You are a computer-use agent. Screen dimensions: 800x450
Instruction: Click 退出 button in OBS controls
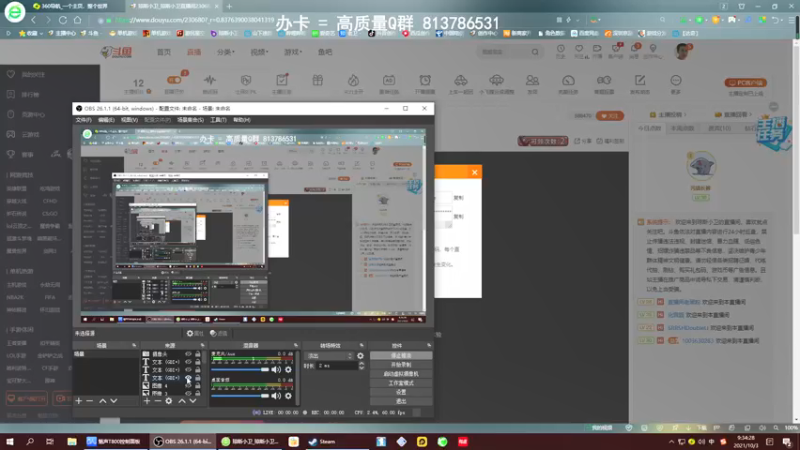[x=401, y=402]
